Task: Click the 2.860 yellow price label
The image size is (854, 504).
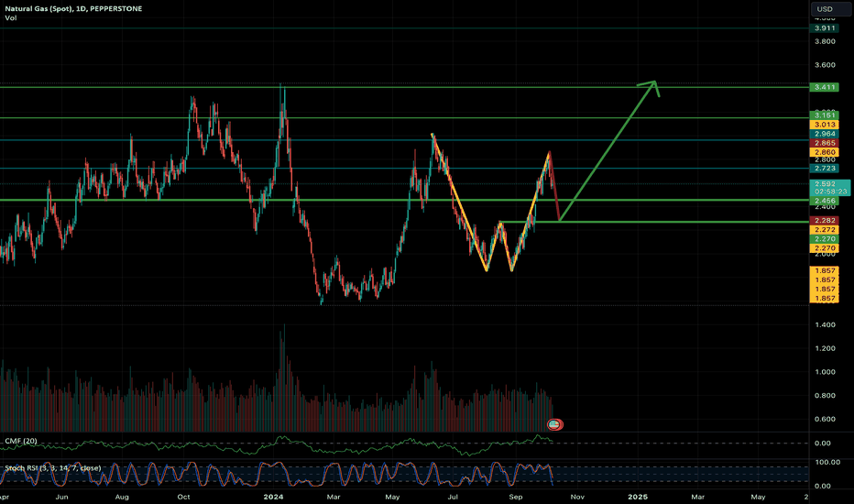Action: coord(825,152)
